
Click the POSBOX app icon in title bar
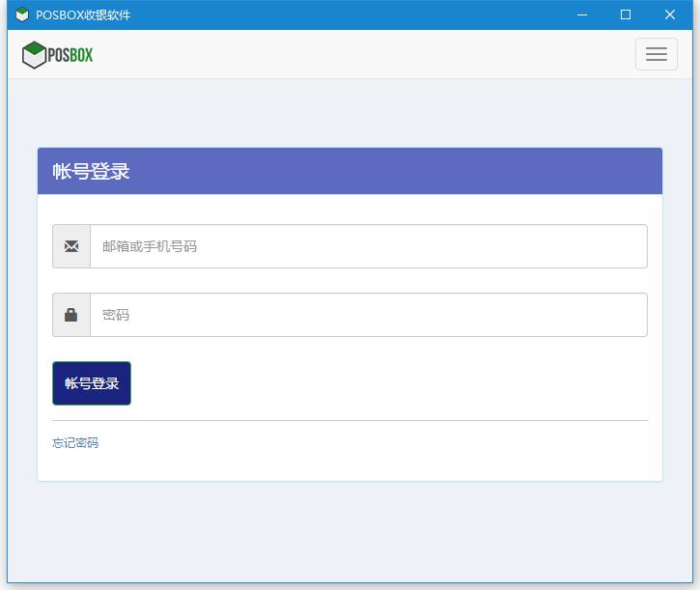(x=21, y=14)
